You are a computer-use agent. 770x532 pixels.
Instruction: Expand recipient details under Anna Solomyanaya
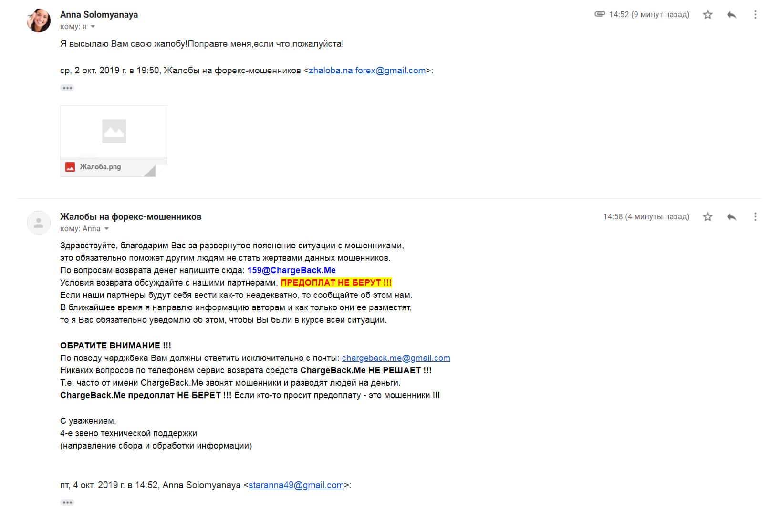click(x=93, y=27)
